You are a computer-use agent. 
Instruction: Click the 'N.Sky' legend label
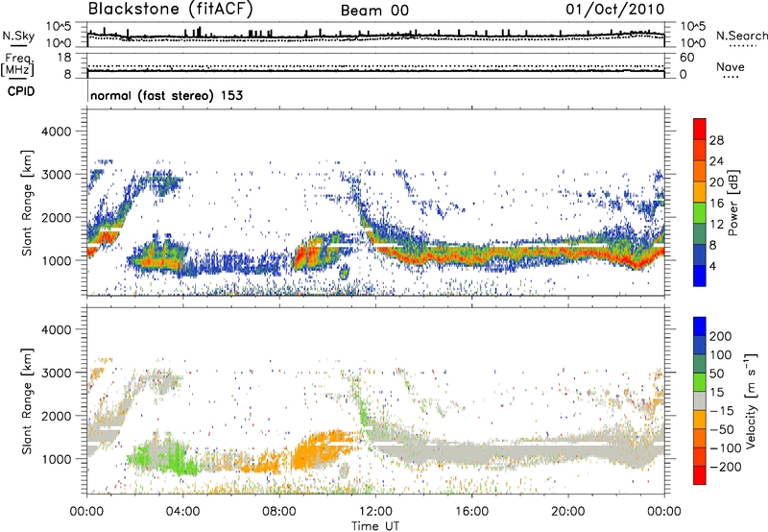[18, 36]
